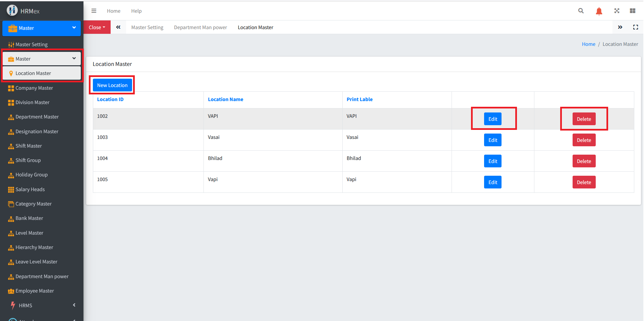Delete the Vasai location row

point(584,140)
